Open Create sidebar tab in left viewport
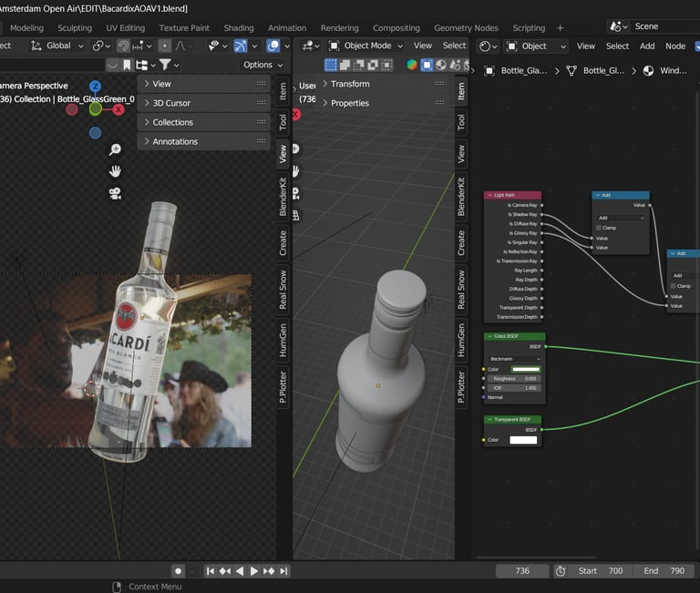This screenshot has width=700, height=593. coord(283,243)
